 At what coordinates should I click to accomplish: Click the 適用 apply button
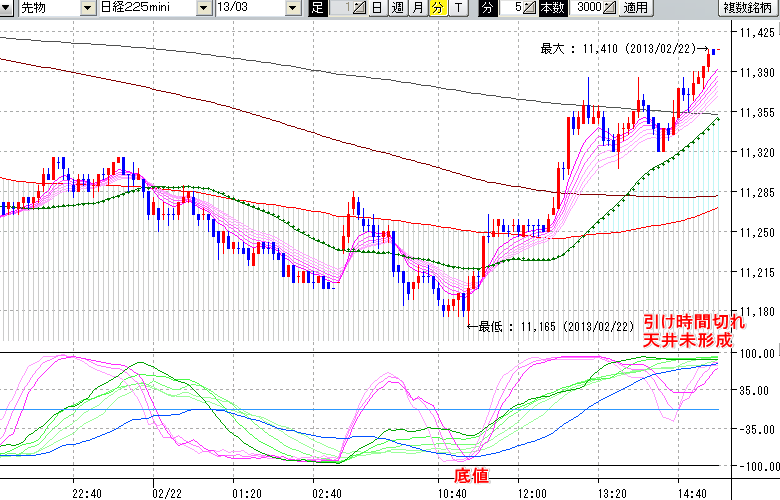[x=635, y=8]
